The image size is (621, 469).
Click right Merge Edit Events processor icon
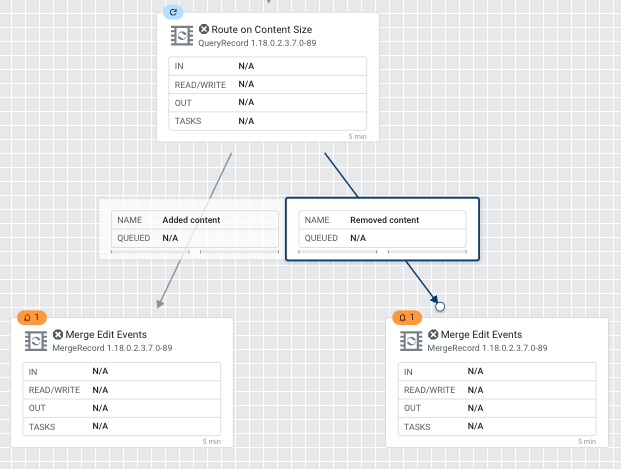[x=410, y=341]
